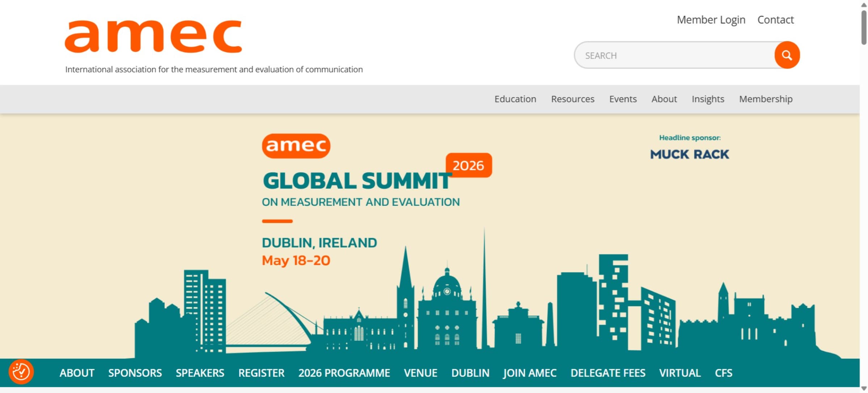Click the International association tagline text
This screenshot has width=868, height=393.
click(214, 69)
